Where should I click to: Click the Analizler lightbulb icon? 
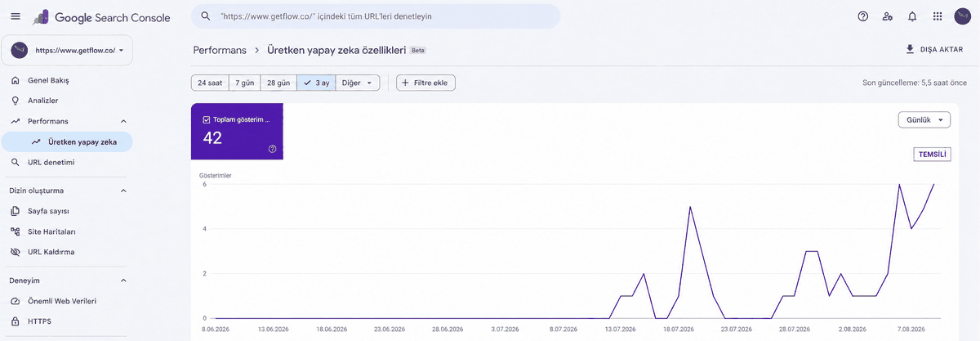(16, 101)
